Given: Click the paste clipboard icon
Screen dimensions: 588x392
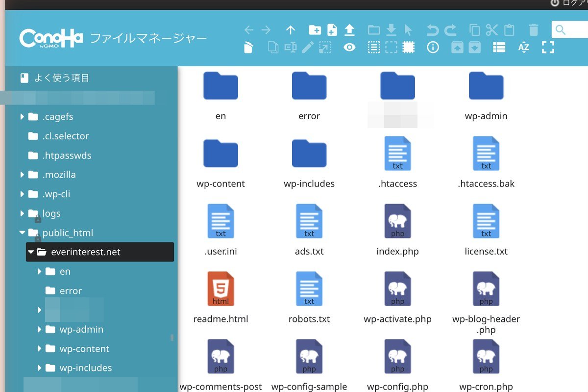Looking at the screenshot, I should [x=510, y=30].
